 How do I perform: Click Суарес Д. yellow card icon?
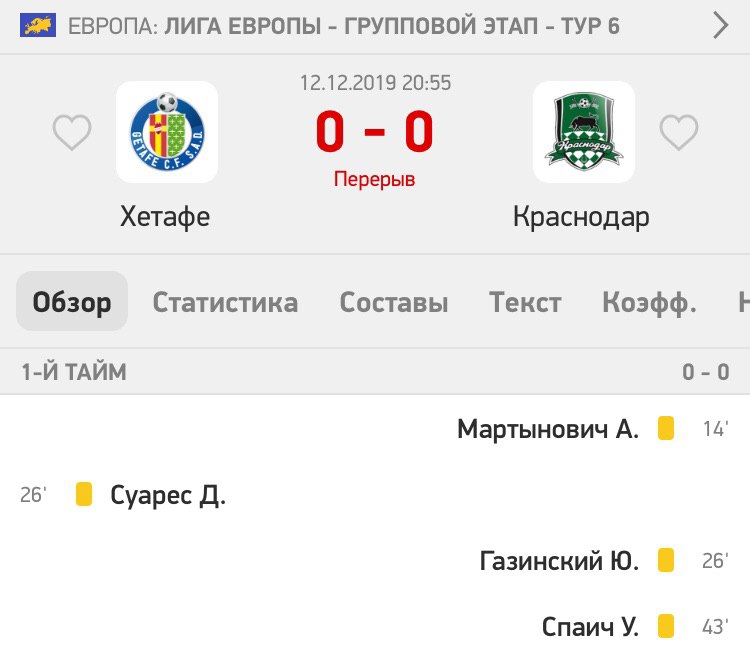(84, 494)
